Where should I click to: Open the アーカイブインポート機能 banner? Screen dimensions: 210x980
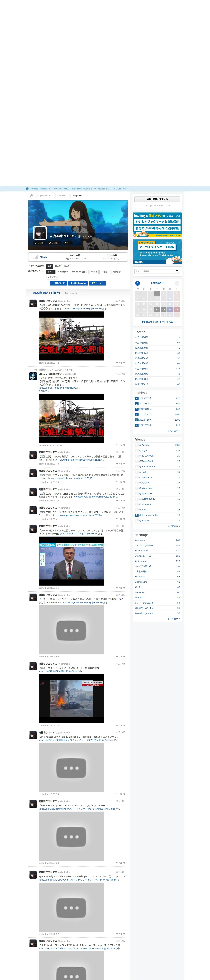[x=157, y=252]
